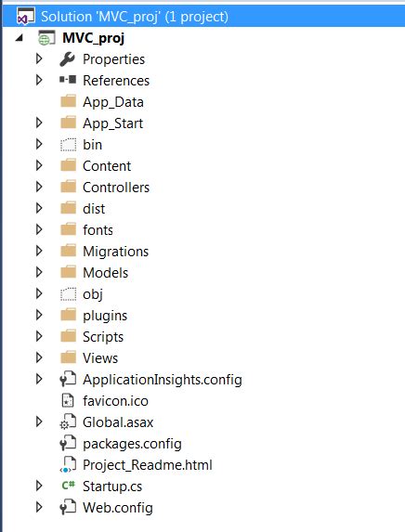Click the Properties wrench icon

click(67, 59)
